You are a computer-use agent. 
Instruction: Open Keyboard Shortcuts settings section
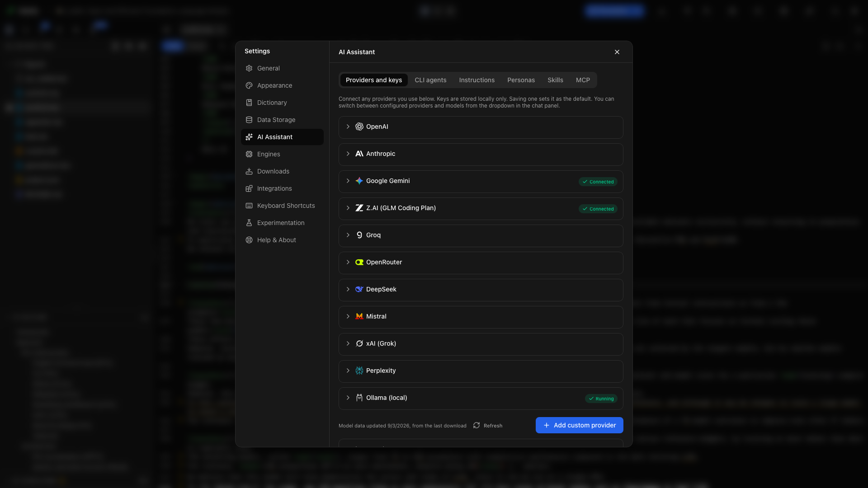click(x=282, y=206)
